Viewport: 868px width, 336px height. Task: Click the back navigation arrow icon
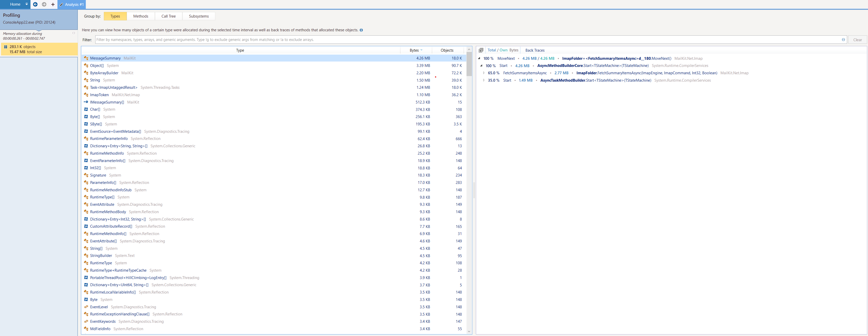coord(35,4)
